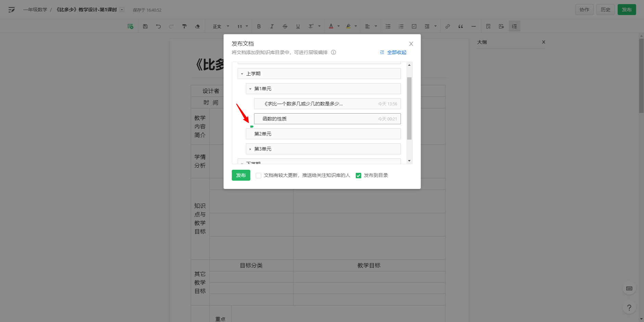Uncheck the 发布到目录 checkbox
Image resolution: width=644 pixels, height=322 pixels.
[x=358, y=176]
